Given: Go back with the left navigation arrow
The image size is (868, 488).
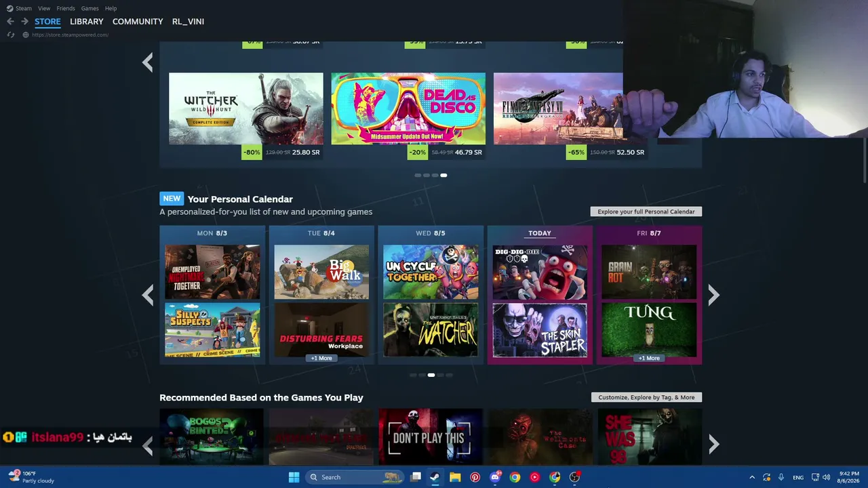Looking at the screenshot, I should [x=10, y=22].
